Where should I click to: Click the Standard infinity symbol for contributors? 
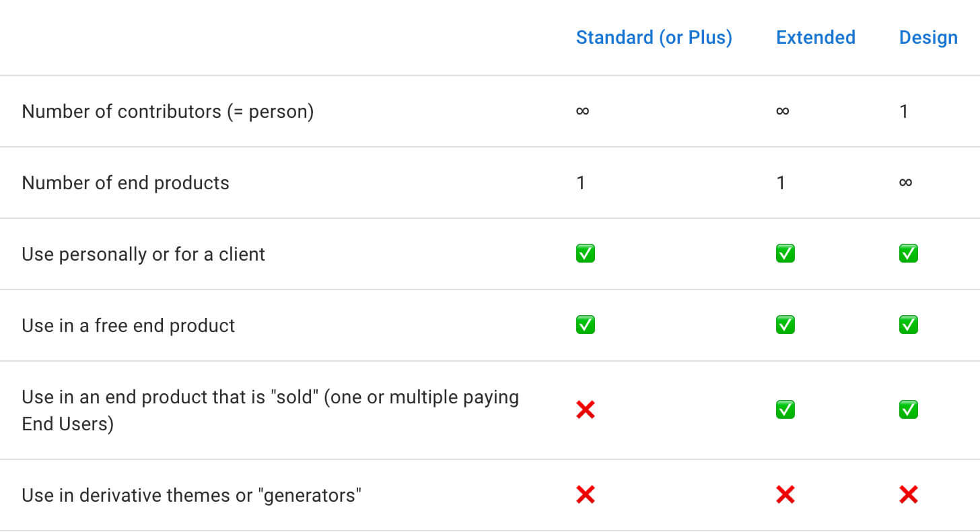[583, 111]
